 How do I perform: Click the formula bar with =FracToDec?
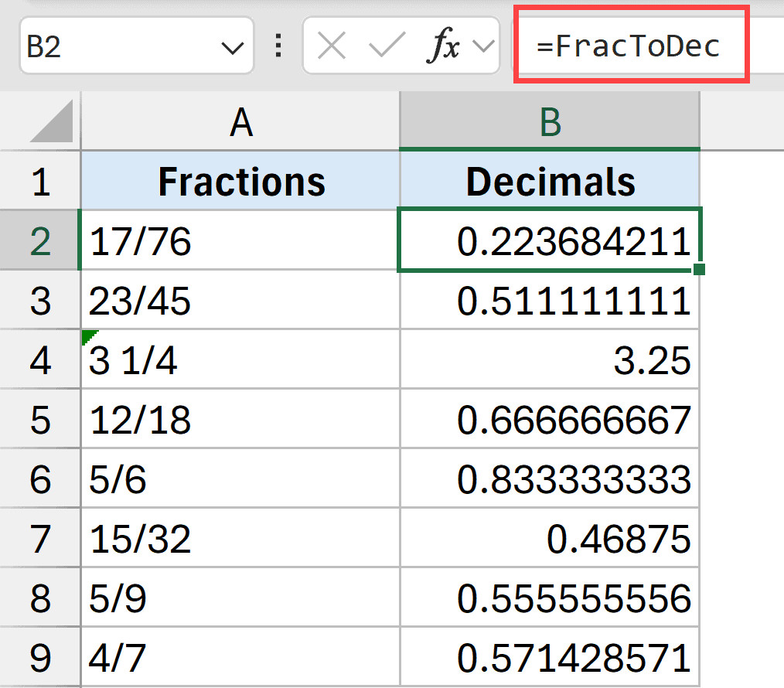point(630,47)
